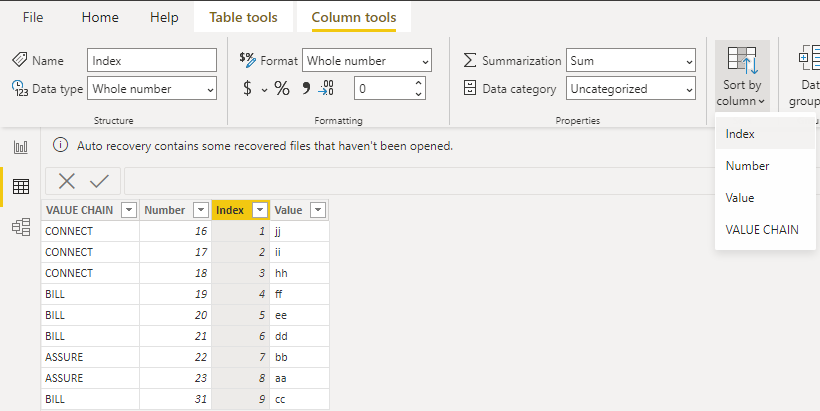Expand the Format dropdown
This screenshot has width=820, height=411.
click(x=367, y=61)
